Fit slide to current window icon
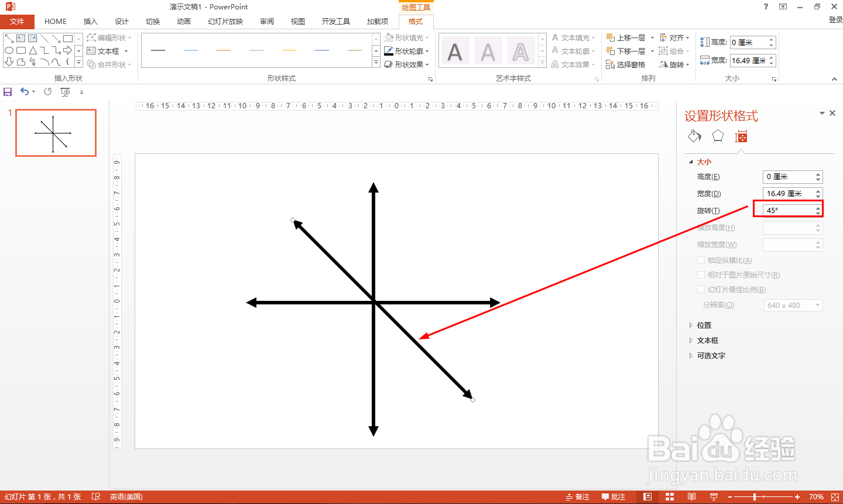 835,497
